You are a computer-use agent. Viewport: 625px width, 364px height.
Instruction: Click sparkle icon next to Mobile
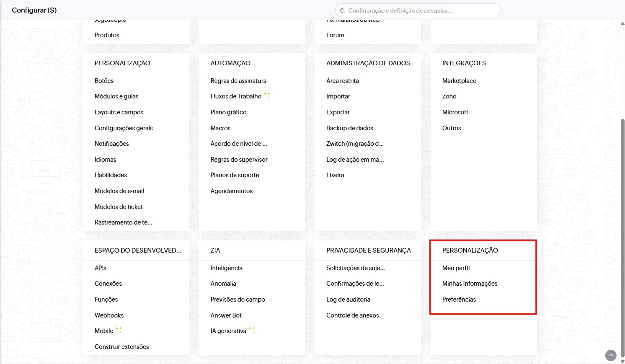click(x=119, y=330)
